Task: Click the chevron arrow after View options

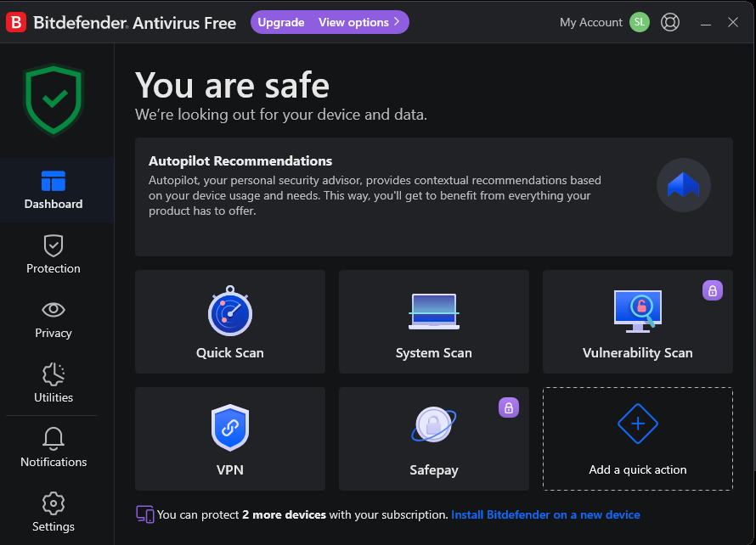Action: [x=397, y=22]
